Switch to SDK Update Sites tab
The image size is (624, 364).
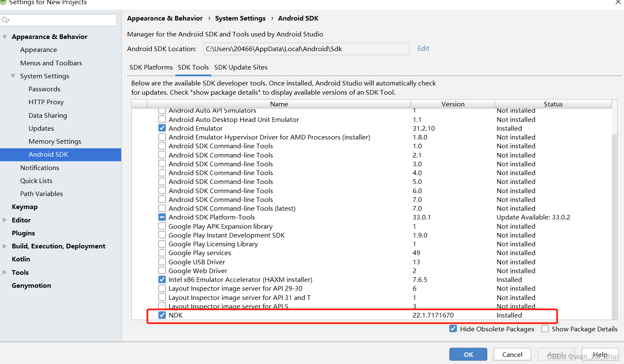[x=241, y=67]
